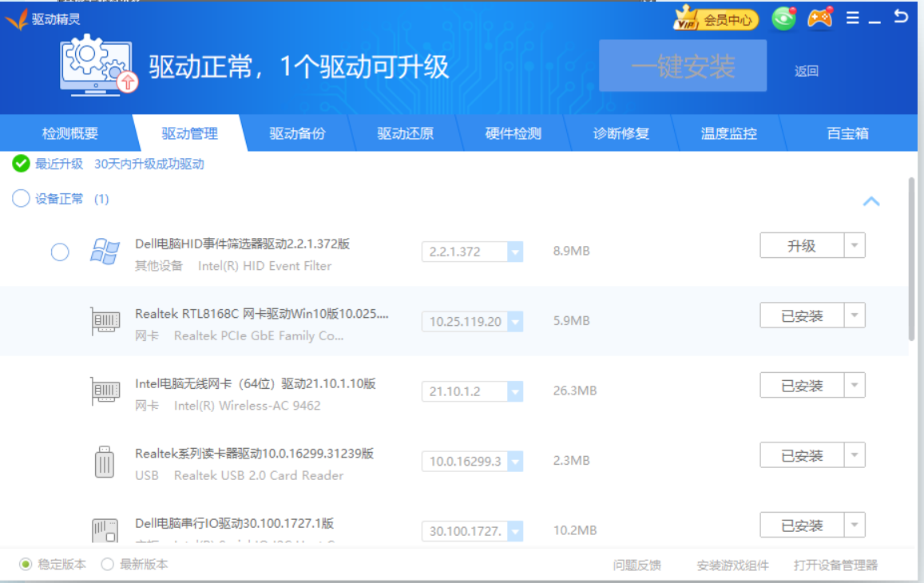
Task: Open the green ball icon in title bar
Action: [783, 19]
